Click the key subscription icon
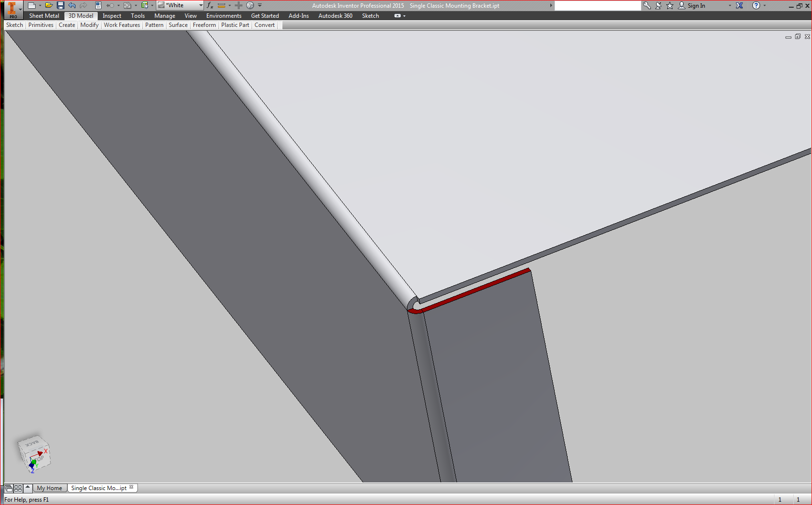Viewport: 812px width, 505px height. click(647, 5)
